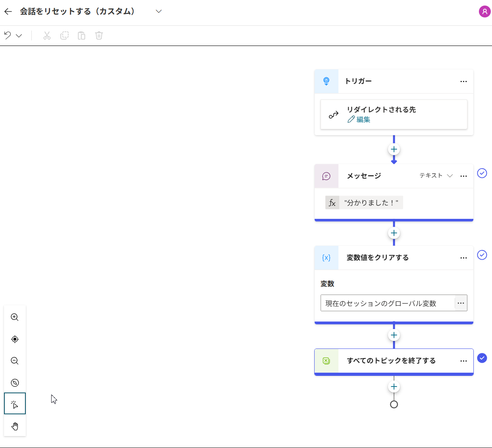Select the clear variable node checkmark
The image size is (492, 448).
(x=482, y=255)
